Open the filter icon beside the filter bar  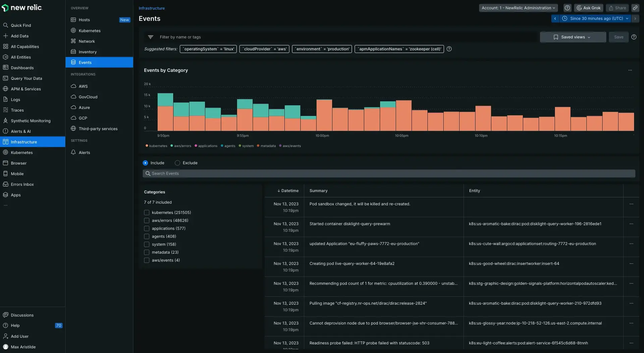pyautogui.click(x=150, y=37)
